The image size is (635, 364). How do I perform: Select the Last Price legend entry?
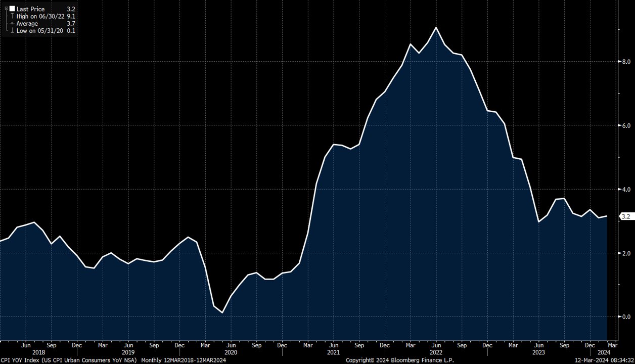coord(30,9)
